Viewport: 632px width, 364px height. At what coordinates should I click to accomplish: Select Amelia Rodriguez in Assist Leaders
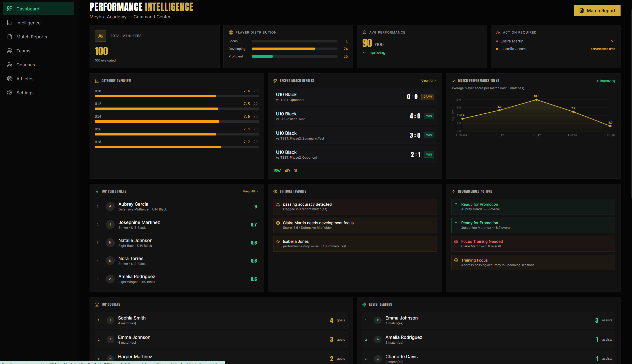coord(489,340)
